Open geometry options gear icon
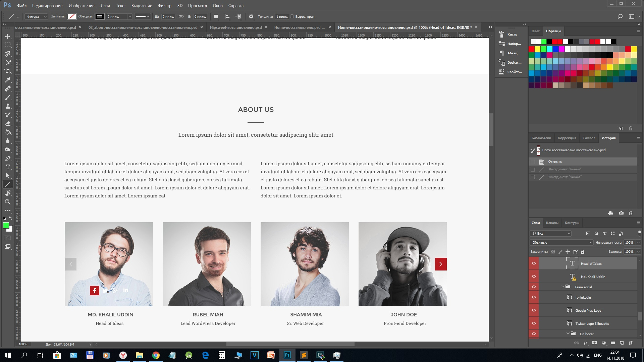 (251, 16)
